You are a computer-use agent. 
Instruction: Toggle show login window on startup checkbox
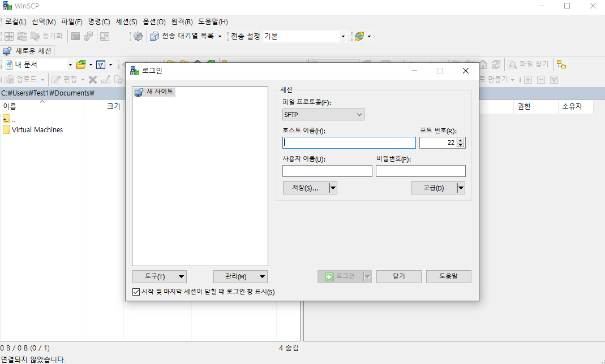click(136, 292)
